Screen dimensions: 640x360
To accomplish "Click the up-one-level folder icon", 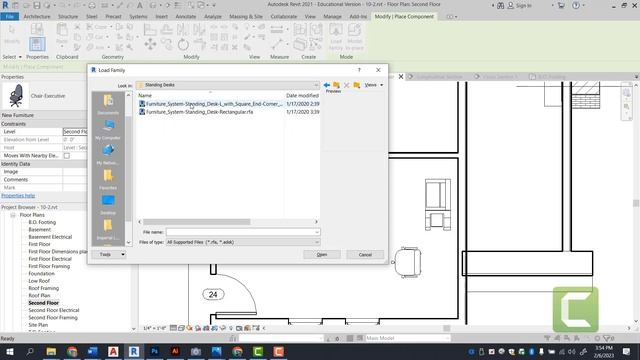I will click(x=336, y=85).
